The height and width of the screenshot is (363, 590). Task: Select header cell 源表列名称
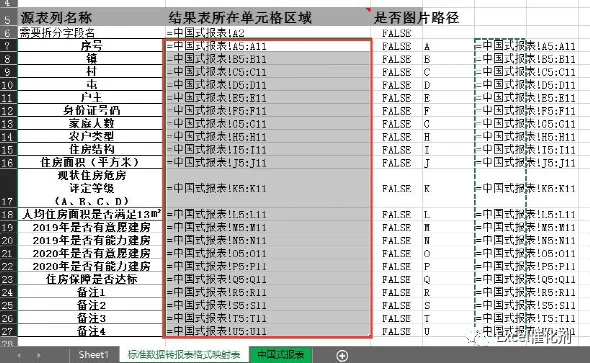click(91, 17)
